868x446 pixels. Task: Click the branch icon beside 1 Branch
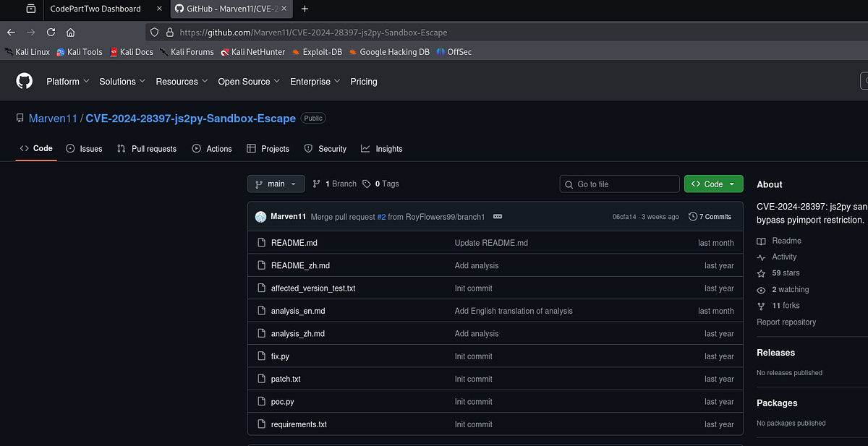coord(317,184)
